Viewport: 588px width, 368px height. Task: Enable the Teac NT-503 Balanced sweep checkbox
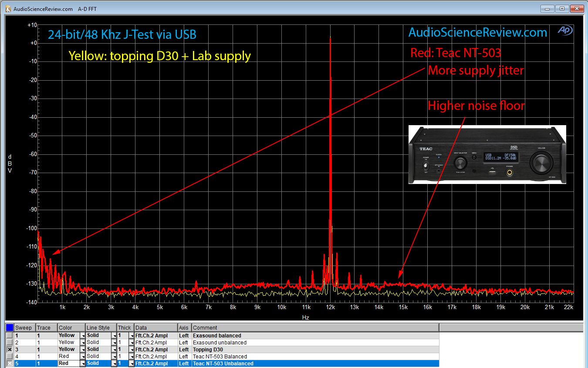tap(10, 357)
